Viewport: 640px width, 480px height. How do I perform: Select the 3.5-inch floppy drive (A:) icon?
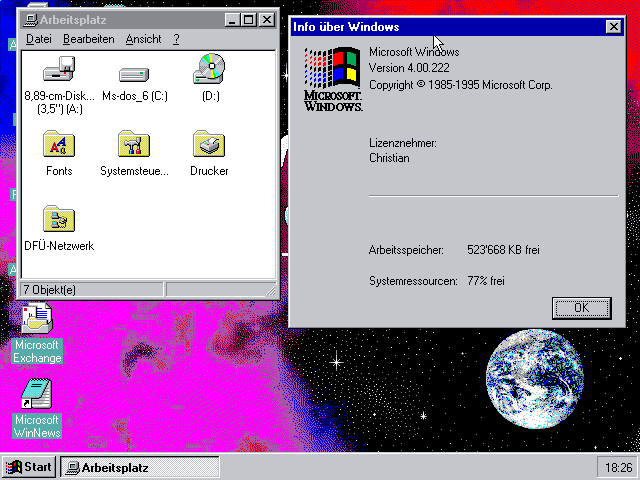59,69
